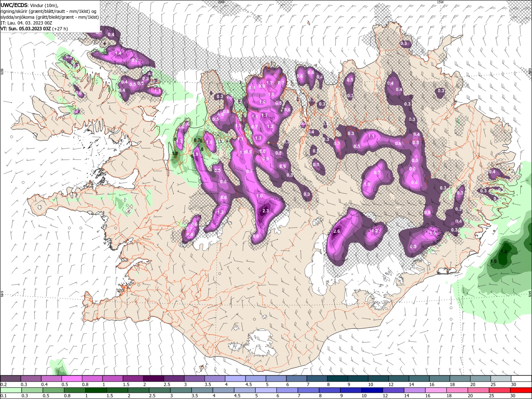Select the bright pink swatch between 0.5 and 0.8
This screenshot has height=399, width=532.
[x=71, y=379]
